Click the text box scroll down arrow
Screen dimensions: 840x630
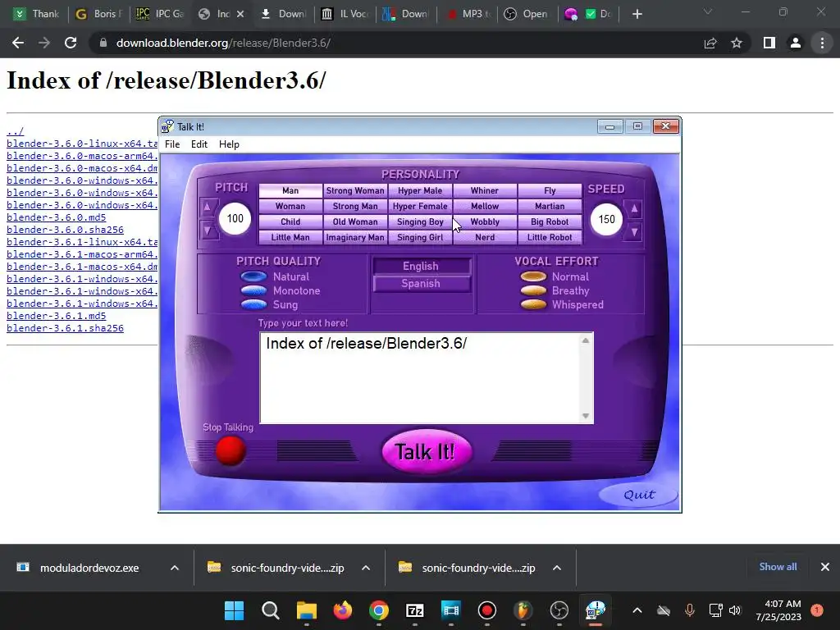pyautogui.click(x=586, y=416)
